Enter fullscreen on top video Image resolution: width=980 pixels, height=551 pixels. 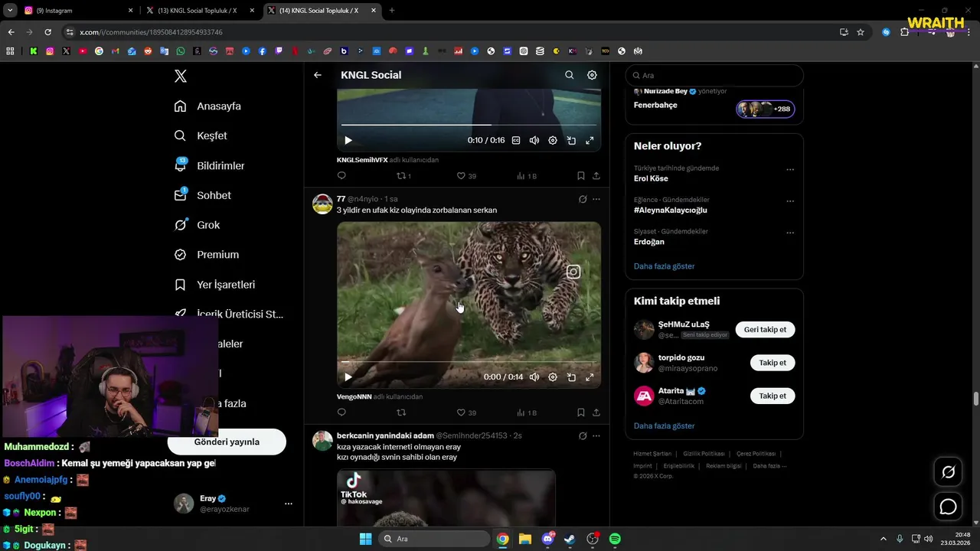(590, 140)
